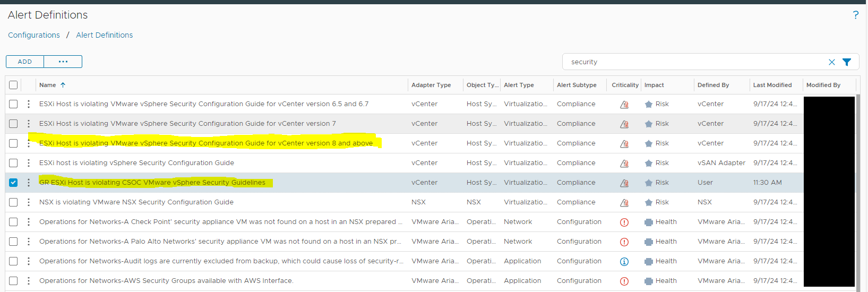Image resolution: width=868 pixels, height=292 pixels.
Task: Sort by Impact column header
Action: [x=654, y=85]
